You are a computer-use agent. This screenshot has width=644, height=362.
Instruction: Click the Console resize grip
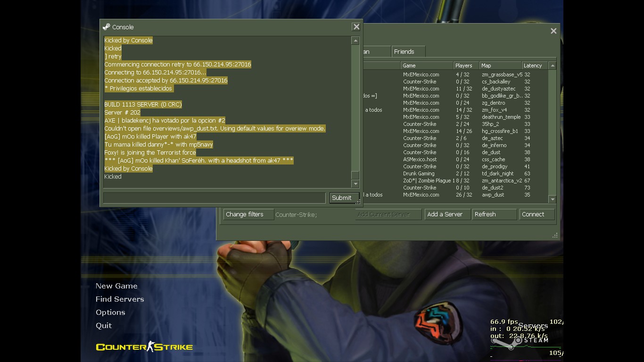click(x=358, y=202)
